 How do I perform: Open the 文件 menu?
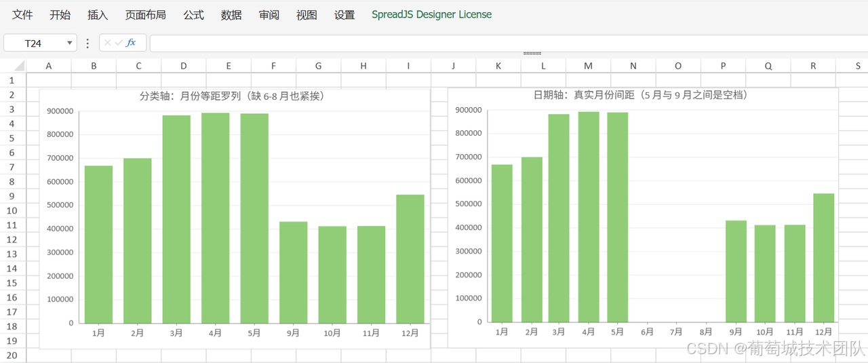tap(22, 14)
